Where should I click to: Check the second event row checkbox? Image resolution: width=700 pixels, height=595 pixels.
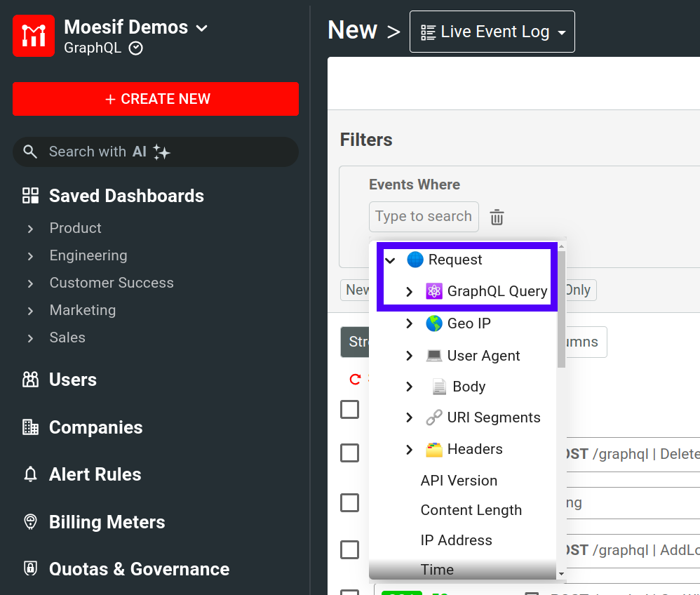click(349, 453)
